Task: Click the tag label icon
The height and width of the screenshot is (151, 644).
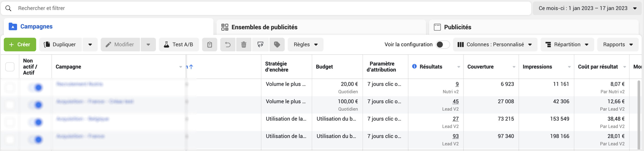Action: coord(277,45)
